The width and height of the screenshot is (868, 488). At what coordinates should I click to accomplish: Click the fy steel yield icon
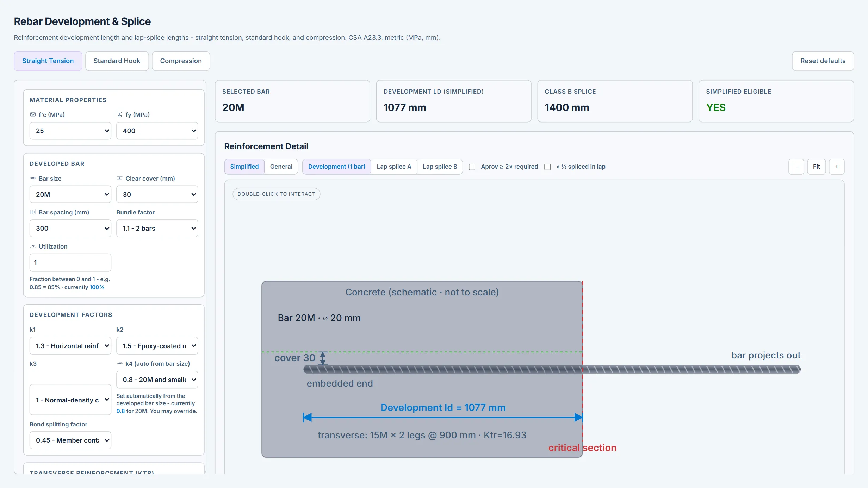(120, 114)
